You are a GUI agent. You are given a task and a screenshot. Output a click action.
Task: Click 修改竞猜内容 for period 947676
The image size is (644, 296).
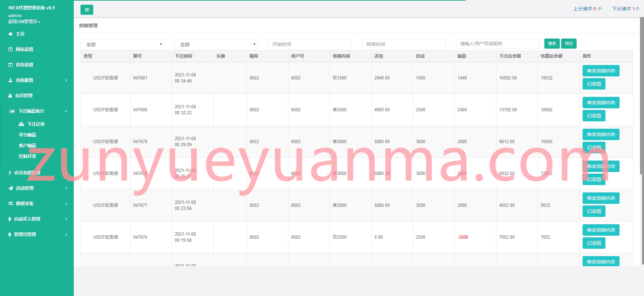(x=601, y=230)
